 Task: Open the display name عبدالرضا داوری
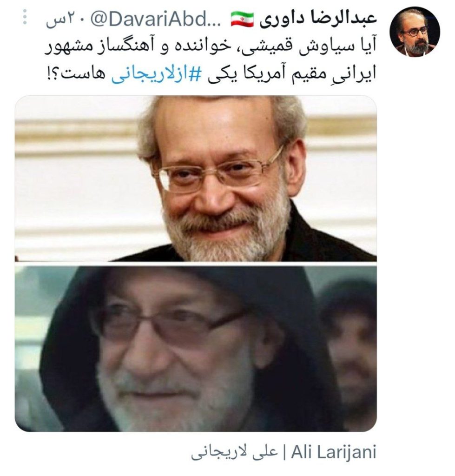pos(318,19)
